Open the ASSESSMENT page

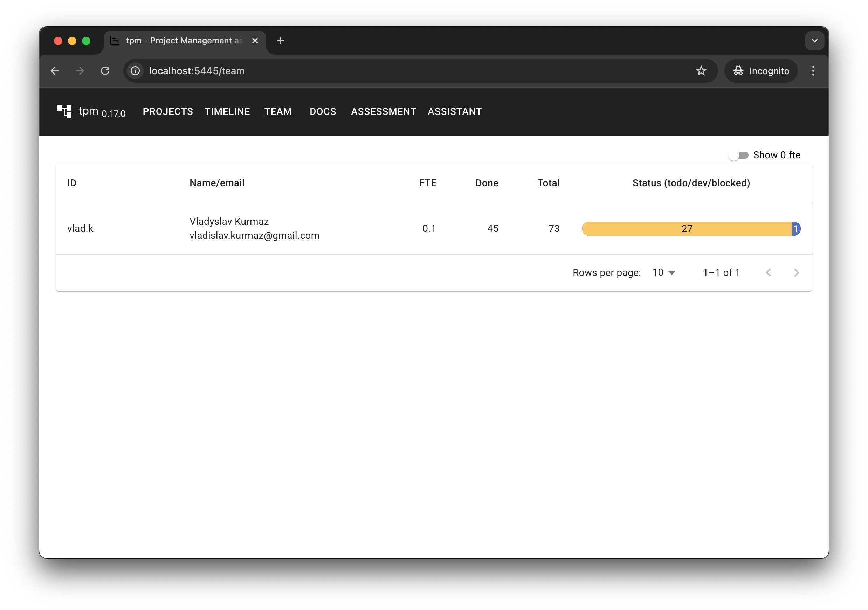(383, 111)
